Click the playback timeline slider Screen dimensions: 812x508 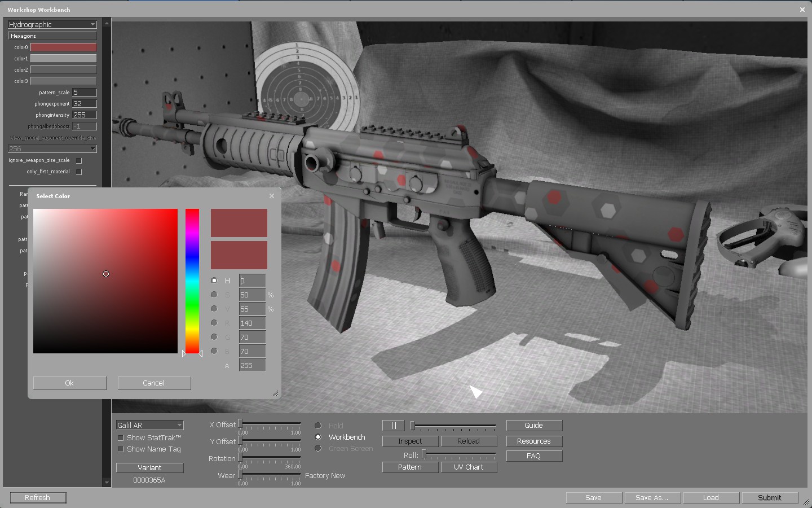coord(453,426)
